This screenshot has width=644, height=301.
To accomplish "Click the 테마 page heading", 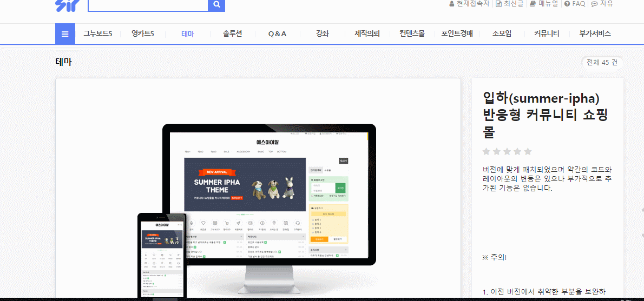I will [64, 62].
